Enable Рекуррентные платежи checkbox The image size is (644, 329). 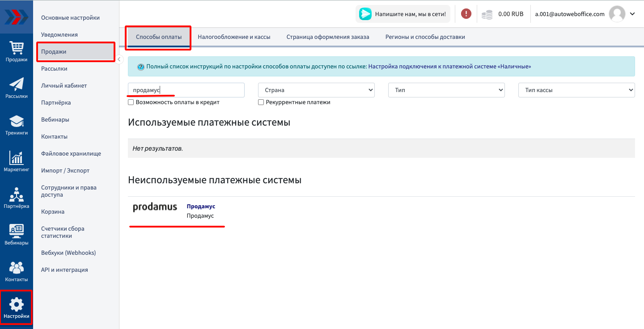261,102
